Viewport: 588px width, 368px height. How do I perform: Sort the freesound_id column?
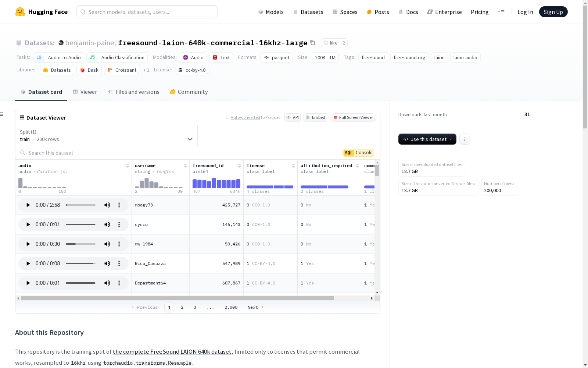click(239, 166)
